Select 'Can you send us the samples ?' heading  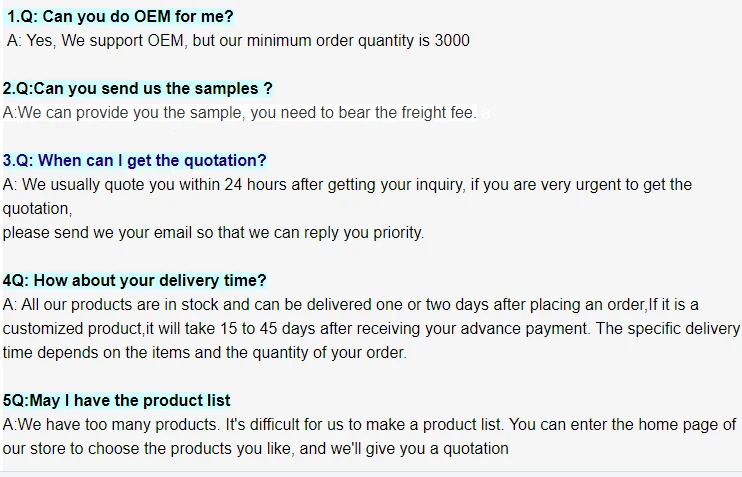137,89
